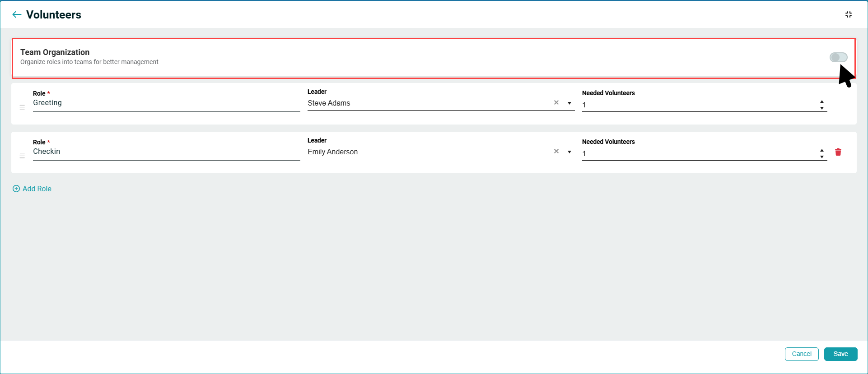868x374 pixels.
Task: Click the Checkin role name field
Action: coord(166,152)
